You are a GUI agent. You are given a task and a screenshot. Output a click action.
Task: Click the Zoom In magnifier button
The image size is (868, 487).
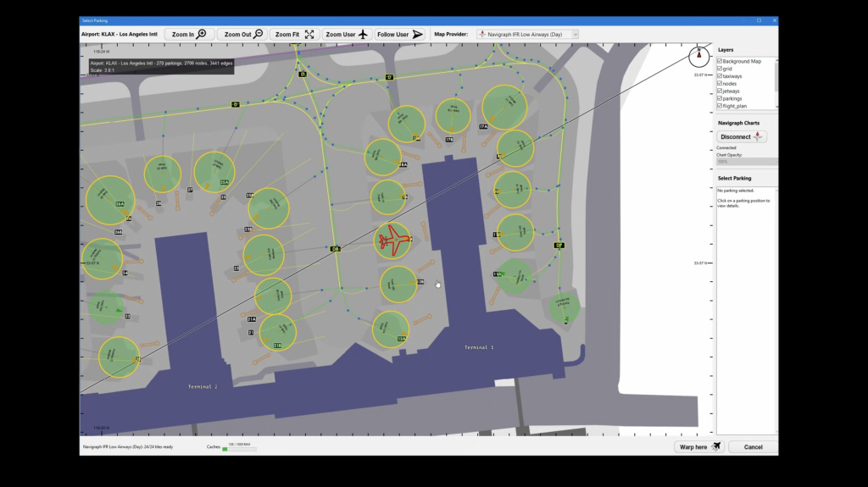coord(189,35)
